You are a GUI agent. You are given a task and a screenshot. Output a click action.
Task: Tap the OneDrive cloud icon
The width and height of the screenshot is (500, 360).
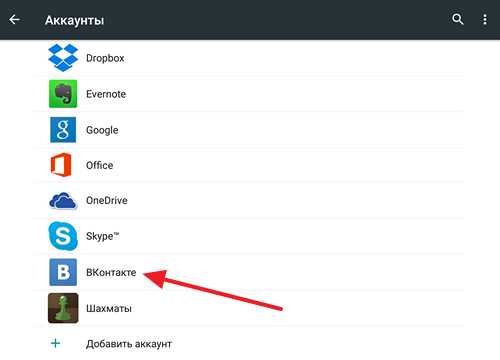pos(63,200)
